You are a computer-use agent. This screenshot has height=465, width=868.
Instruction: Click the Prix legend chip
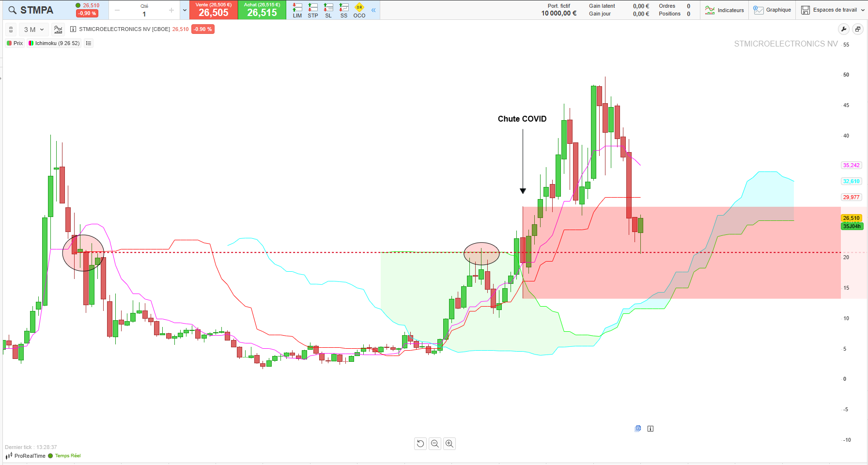15,43
